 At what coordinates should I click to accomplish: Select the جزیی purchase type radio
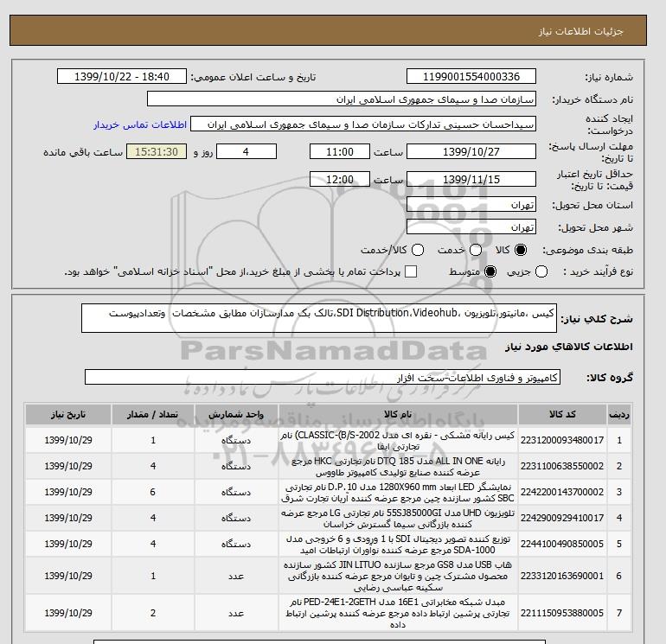point(541,271)
